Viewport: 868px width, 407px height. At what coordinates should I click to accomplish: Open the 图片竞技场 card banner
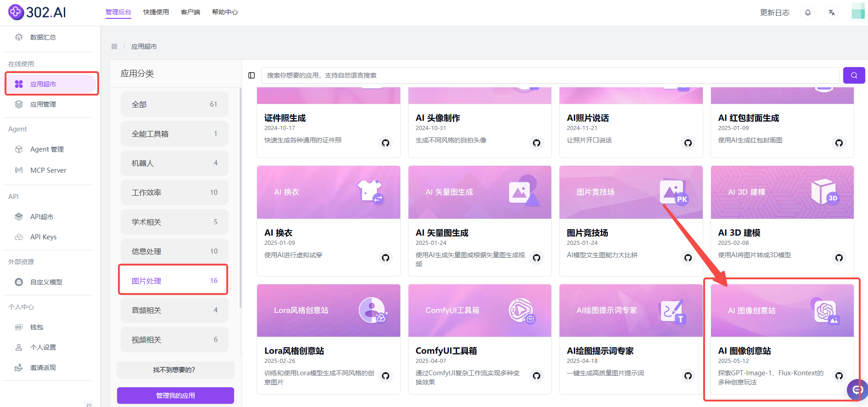click(631, 192)
